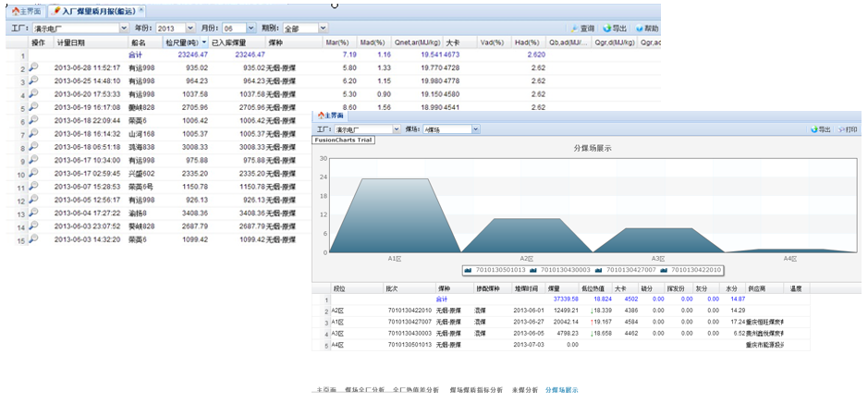Open the 帮助 help button
868x403 pixels.
tap(647, 29)
